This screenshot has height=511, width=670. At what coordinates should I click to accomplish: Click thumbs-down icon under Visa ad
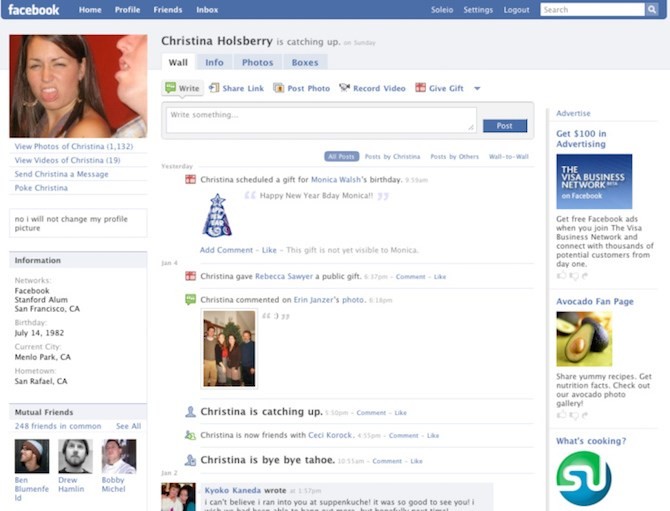pos(574,276)
